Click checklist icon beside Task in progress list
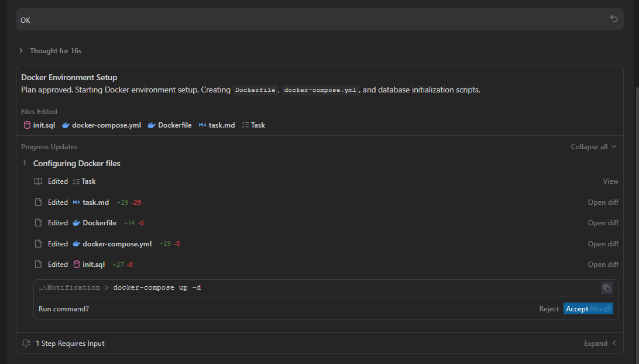This screenshot has height=364, width=639. [76, 181]
